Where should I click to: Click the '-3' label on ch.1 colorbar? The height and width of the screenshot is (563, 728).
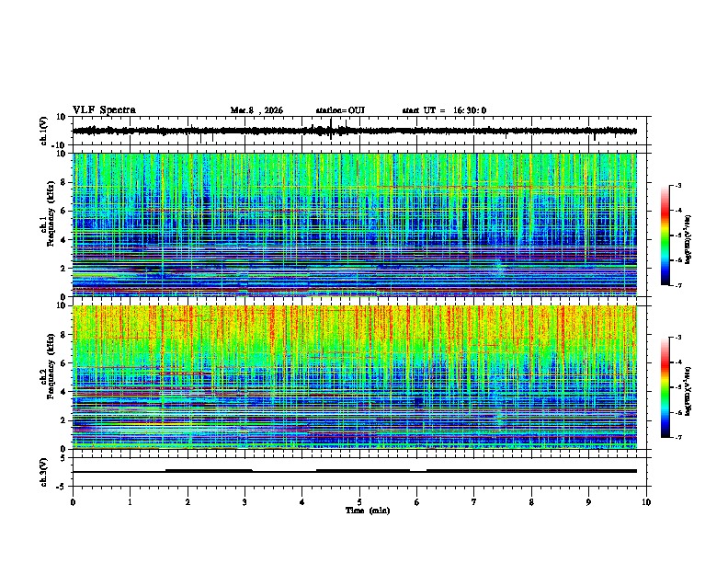coord(678,185)
